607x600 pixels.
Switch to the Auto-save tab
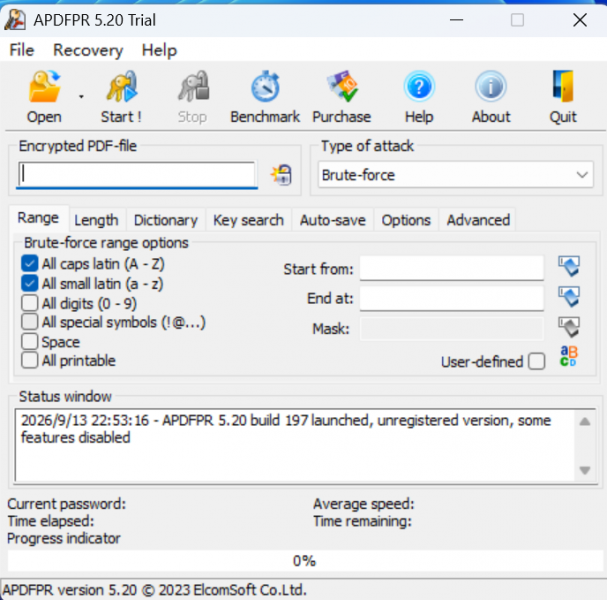click(x=333, y=220)
